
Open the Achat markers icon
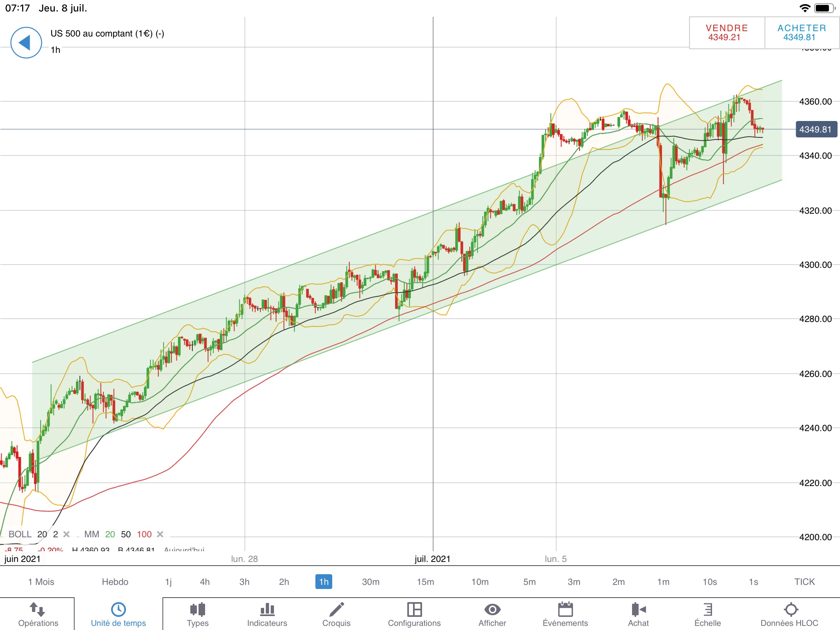[x=638, y=609]
